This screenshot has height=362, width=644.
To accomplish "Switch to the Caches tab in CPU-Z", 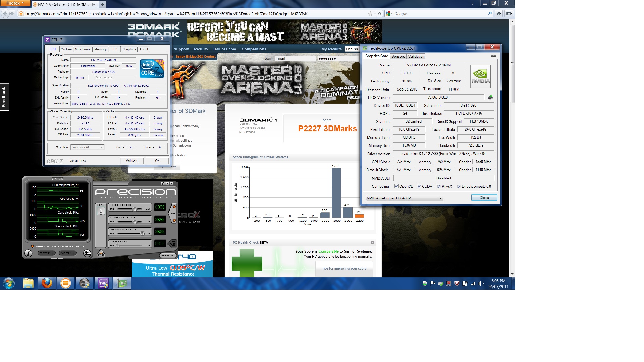I will pos(66,49).
